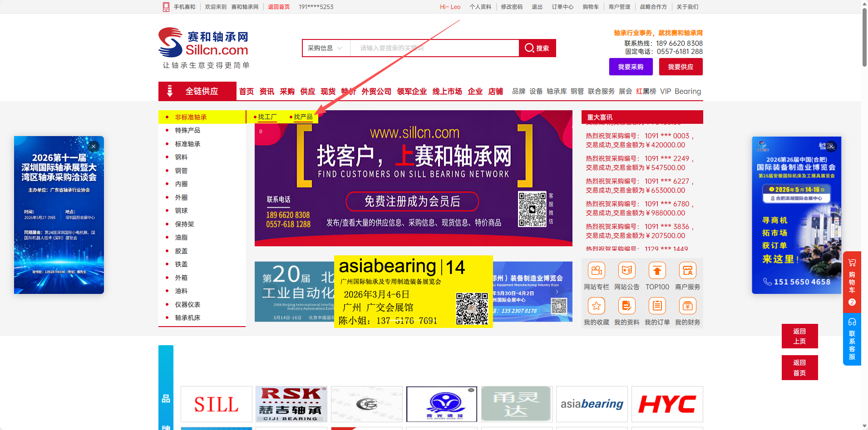Open the 网站专栏 icon
868x430 pixels.
click(x=596, y=271)
